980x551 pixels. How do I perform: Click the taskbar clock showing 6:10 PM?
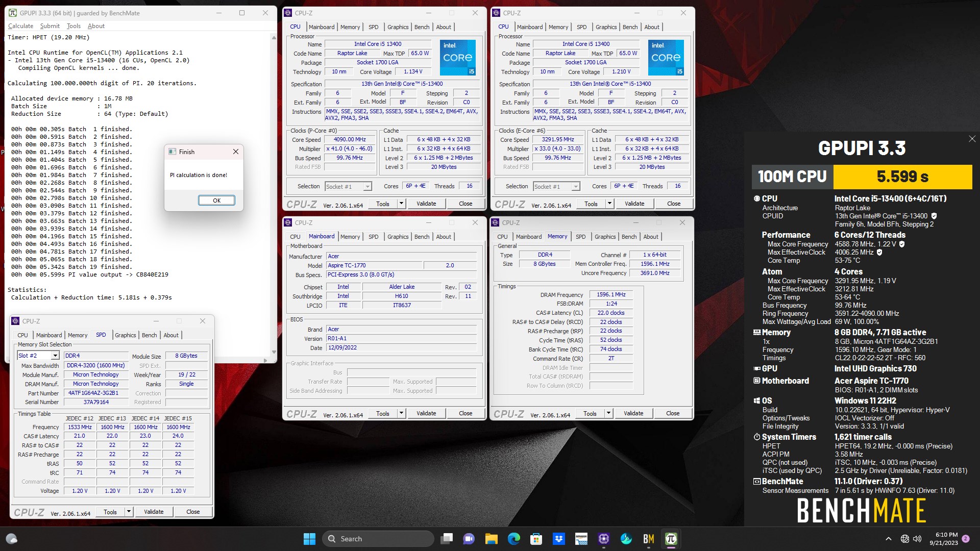point(943,539)
